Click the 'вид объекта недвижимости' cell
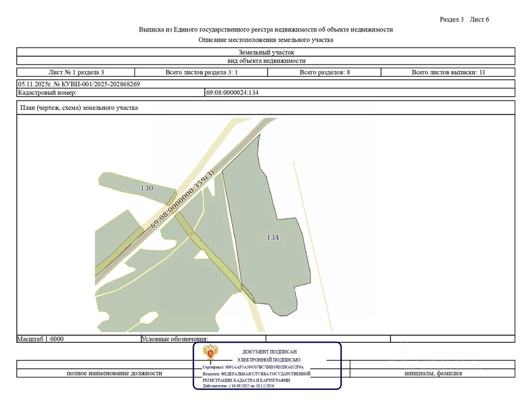Screen dimensions: 532x411 tap(266, 61)
